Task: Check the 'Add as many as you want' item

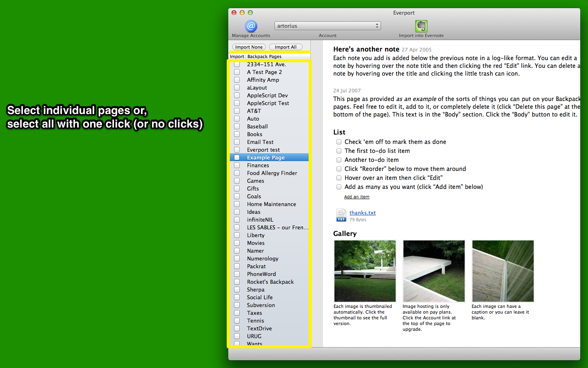Action: point(339,187)
